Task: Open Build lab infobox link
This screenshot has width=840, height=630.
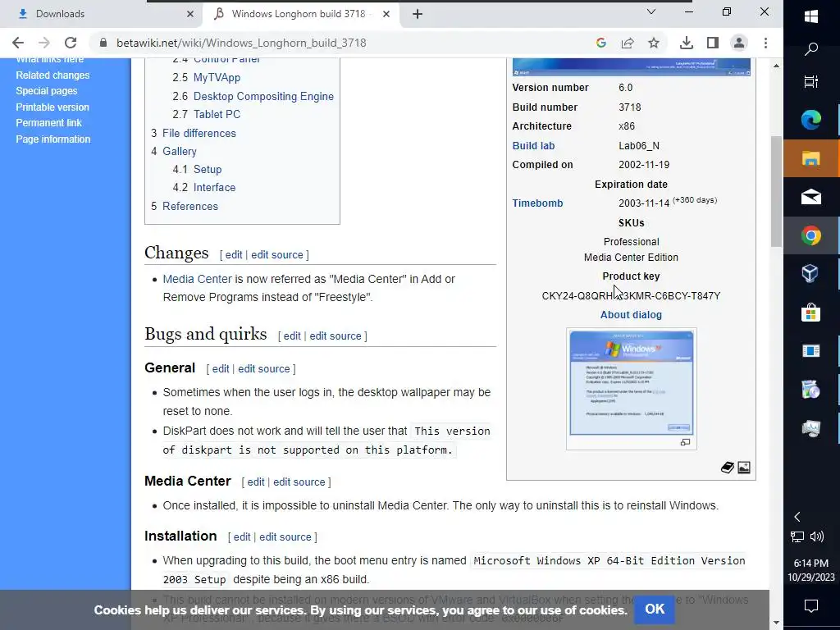Action: pos(533,146)
